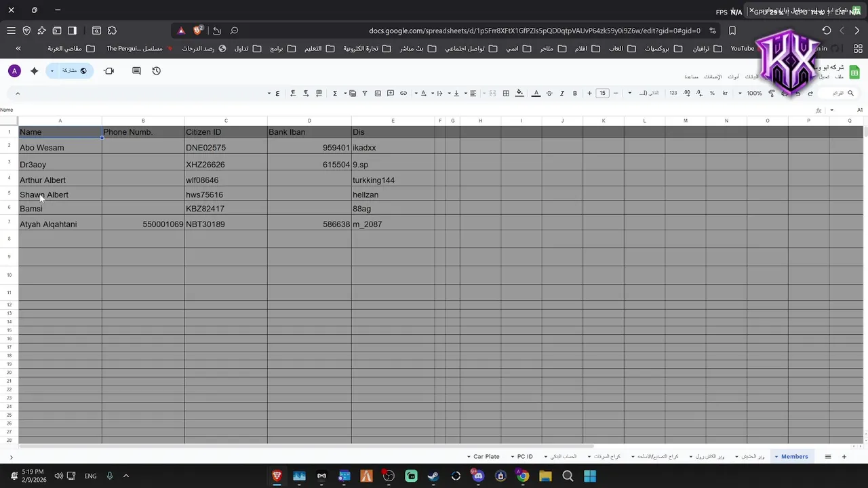Viewport: 868px width, 488px height.
Task: Decrease decimal places icon
Action: [699, 93]
